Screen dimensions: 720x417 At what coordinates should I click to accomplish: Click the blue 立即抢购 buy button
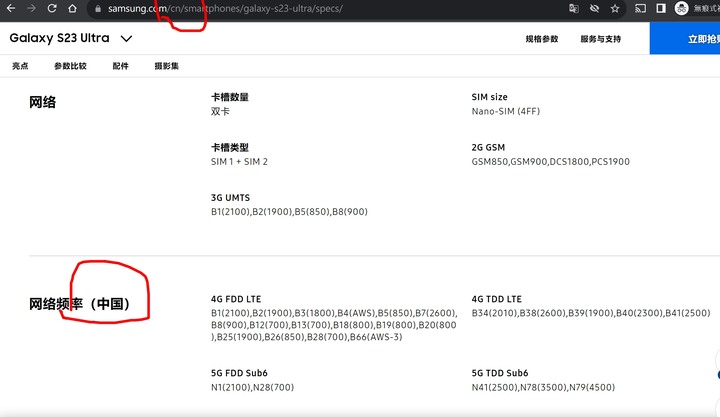pos(685,39)
